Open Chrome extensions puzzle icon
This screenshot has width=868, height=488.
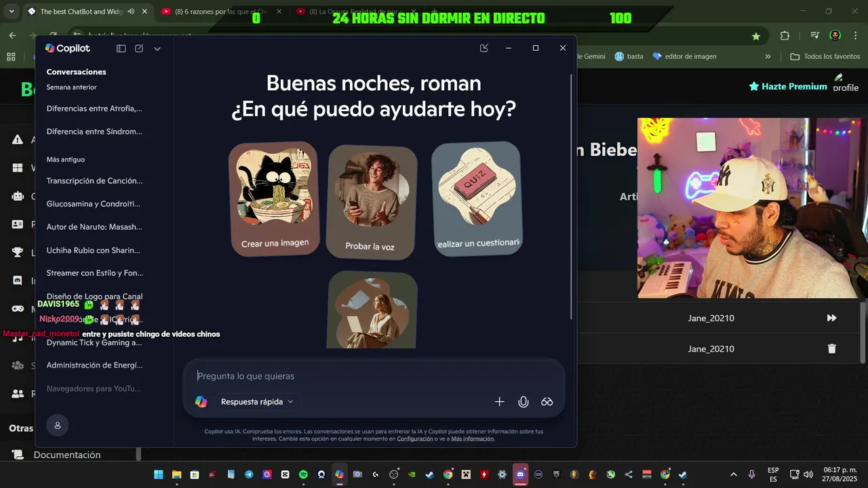pyautogui.click(x=785, y=36)
